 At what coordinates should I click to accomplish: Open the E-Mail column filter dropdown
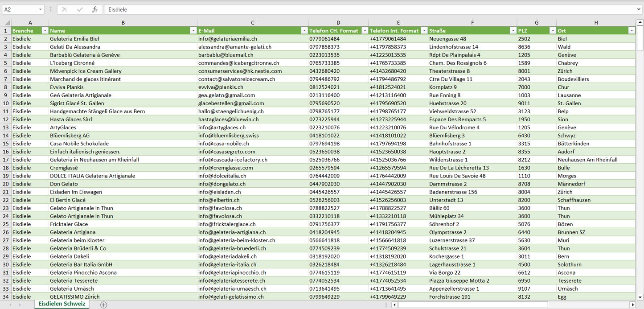(304, 31)
